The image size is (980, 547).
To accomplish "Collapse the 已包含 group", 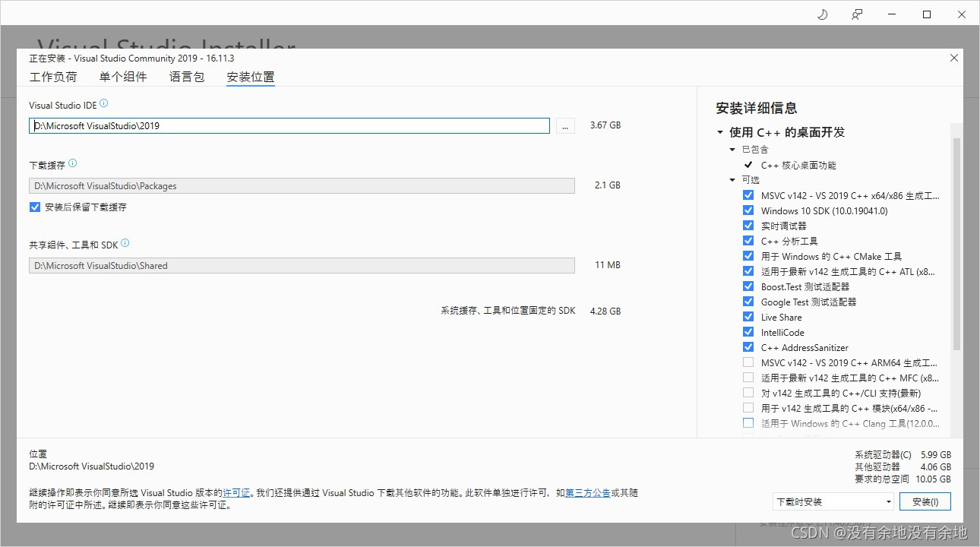I will point(732,150).
